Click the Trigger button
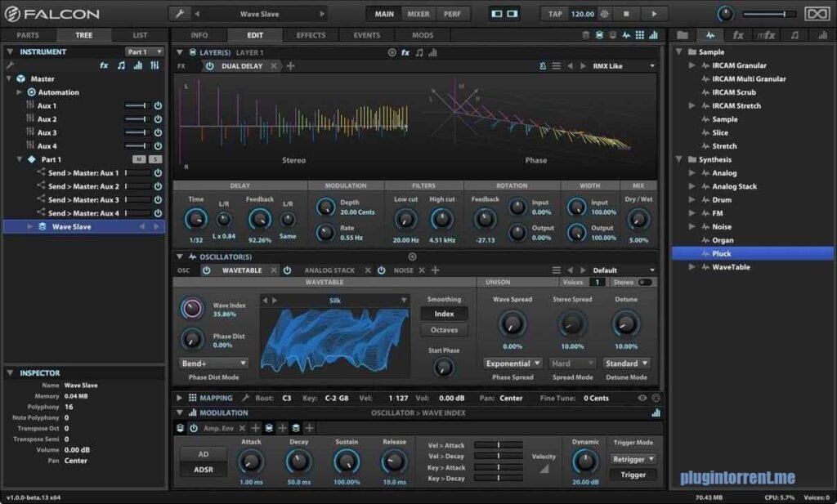This screenshot has width=837, height=504. pos(633,475)
